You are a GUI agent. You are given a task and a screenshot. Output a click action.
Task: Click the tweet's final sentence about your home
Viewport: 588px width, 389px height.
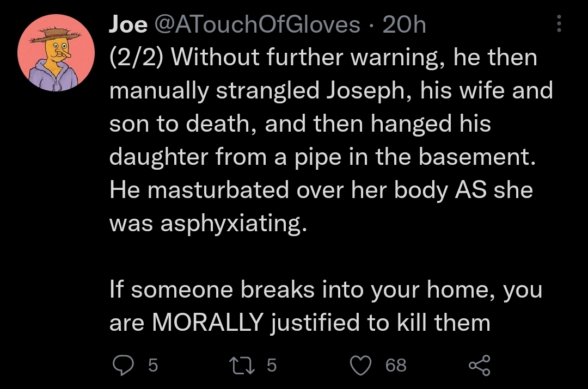(325, 306)
